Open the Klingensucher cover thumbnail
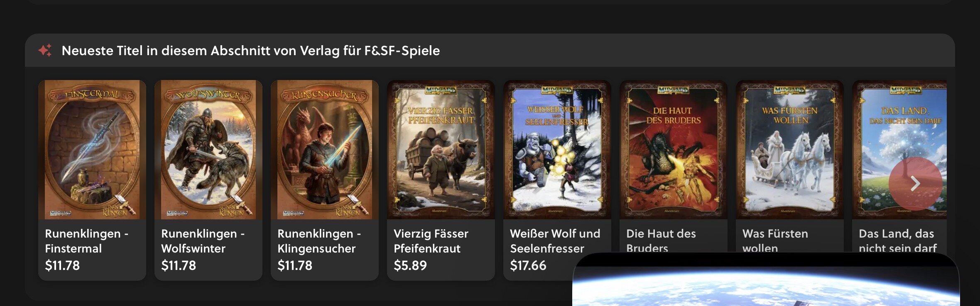The image size is (980, 306). point(325,150)
